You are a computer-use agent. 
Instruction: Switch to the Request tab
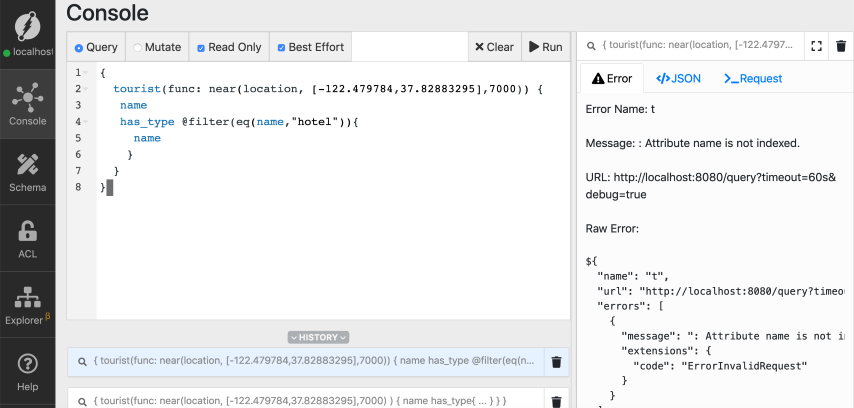[x=752, y=78]
